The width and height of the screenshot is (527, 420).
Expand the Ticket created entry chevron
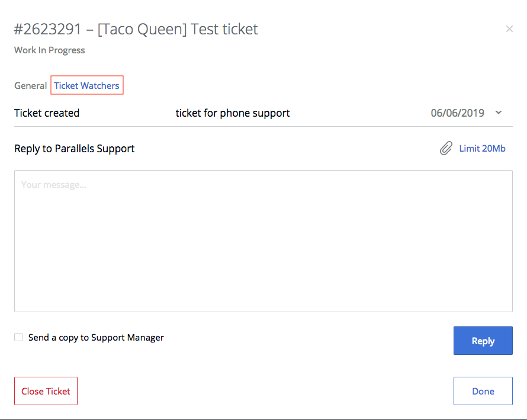point(499,113)
